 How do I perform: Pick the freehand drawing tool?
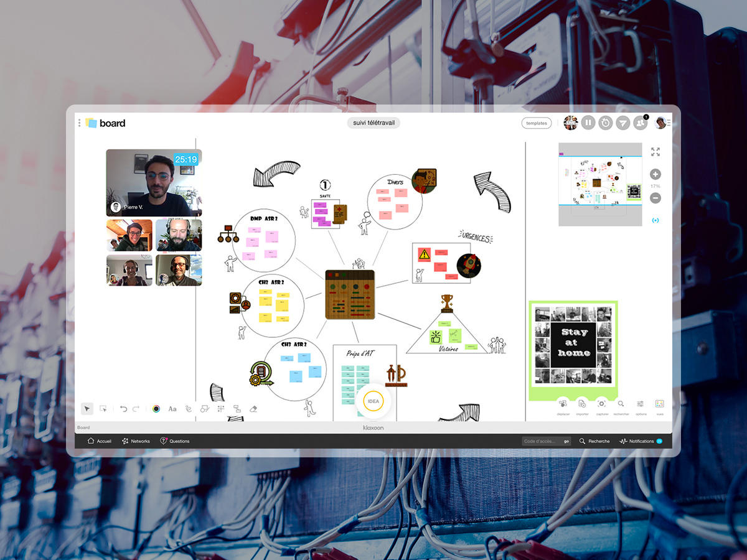pos(188,409)
